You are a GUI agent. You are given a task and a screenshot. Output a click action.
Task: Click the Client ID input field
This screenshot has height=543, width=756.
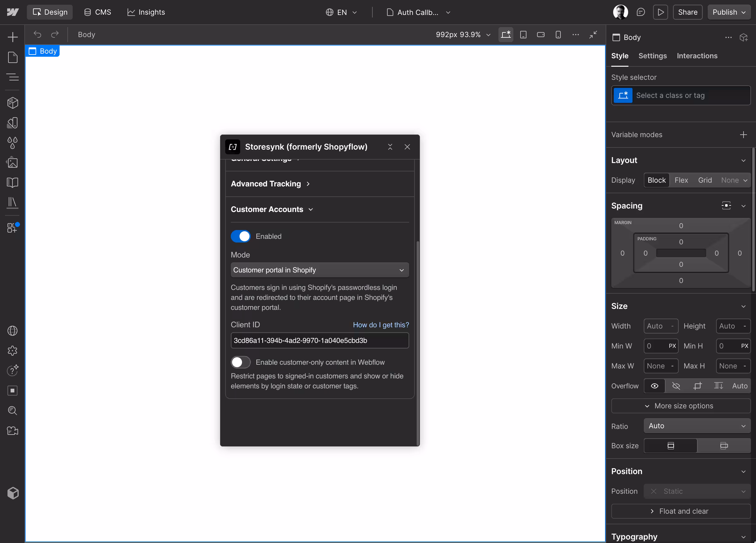(320, 340)
